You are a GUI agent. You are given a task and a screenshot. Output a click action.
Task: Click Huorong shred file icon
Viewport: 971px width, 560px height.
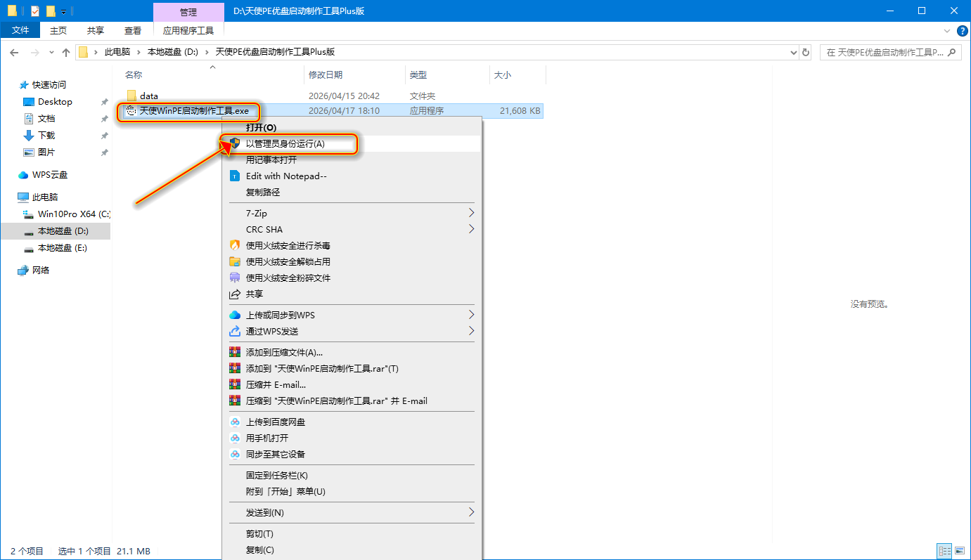click(x=235, y=278)
